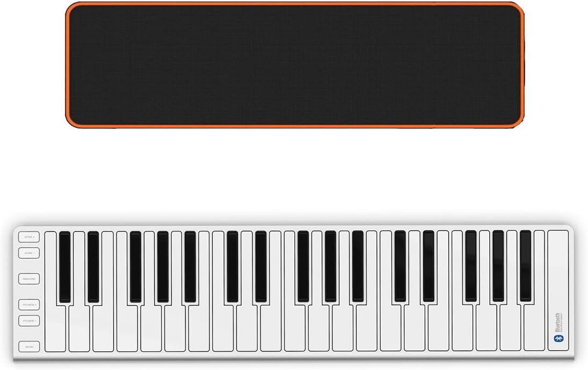588x370 pixels.
Task: Play the second-to-last black key on the right
Action: 498,266
